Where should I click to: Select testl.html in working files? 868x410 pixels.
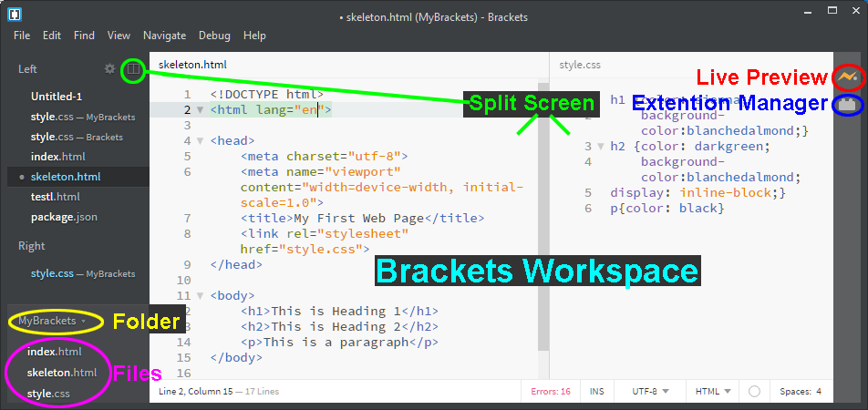tap(56, 197)
